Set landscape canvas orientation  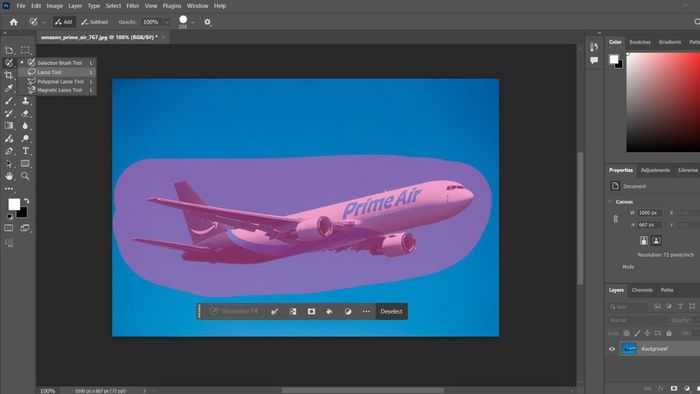(x=656, y=241)
